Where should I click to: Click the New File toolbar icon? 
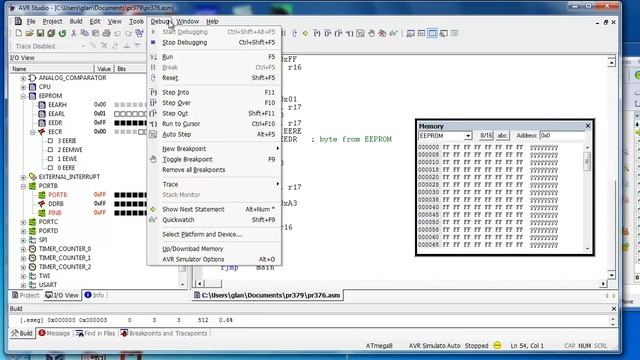pos(18,33)
